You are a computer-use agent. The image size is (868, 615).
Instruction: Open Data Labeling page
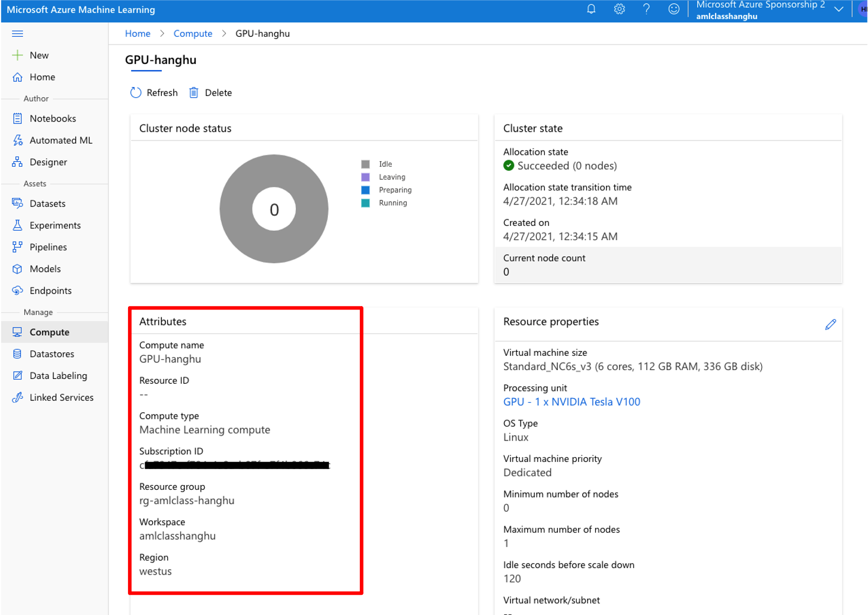click(58, 375)
